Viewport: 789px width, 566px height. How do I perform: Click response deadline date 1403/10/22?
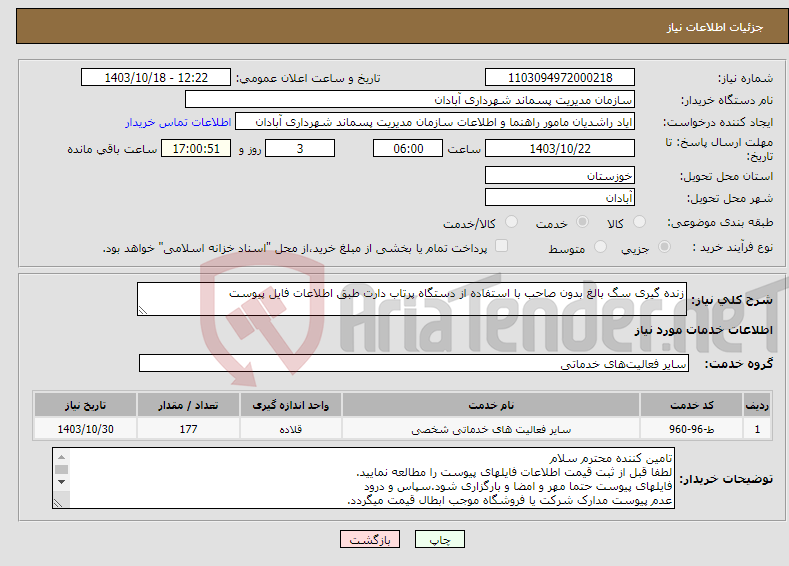point(560,148)
